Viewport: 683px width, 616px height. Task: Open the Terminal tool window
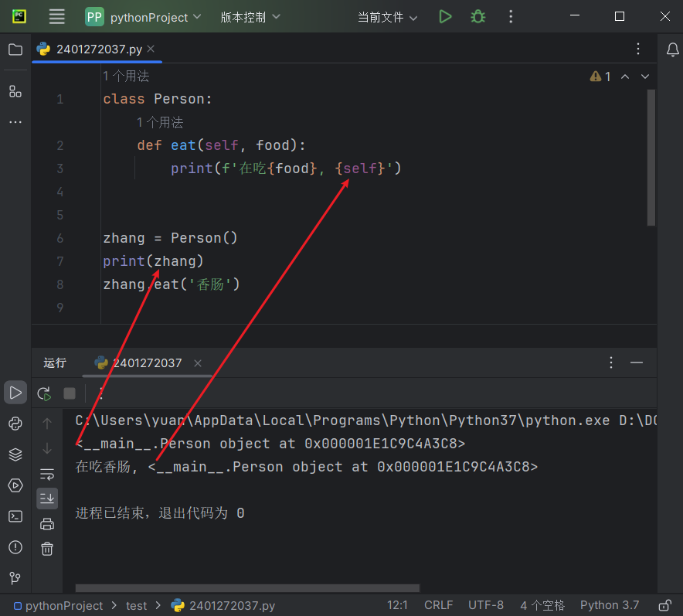pos(15,516)
